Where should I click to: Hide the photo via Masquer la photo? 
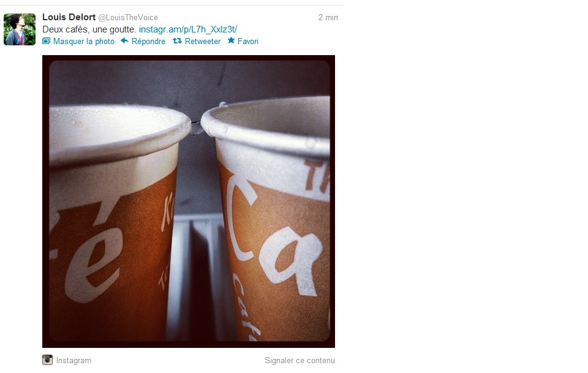click(x=84, y=41)
